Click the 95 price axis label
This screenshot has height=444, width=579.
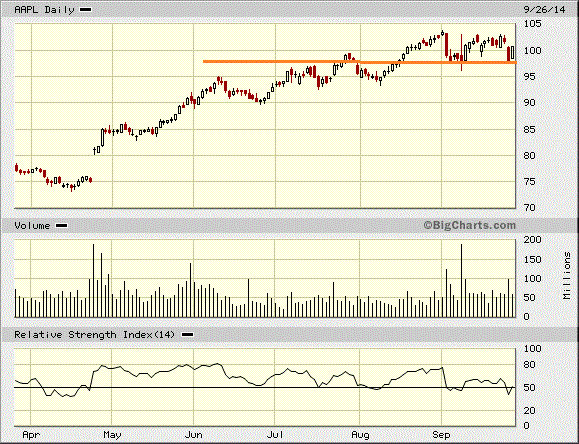click(530, 76)
